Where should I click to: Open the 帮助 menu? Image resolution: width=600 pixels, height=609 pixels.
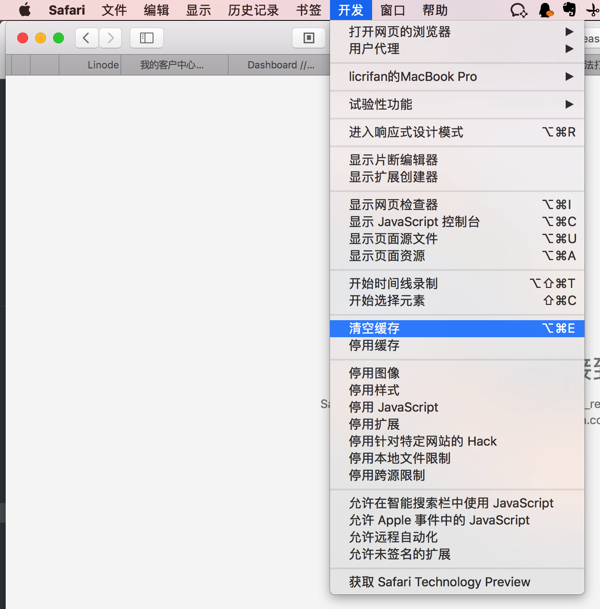click(x=435, y=10)
